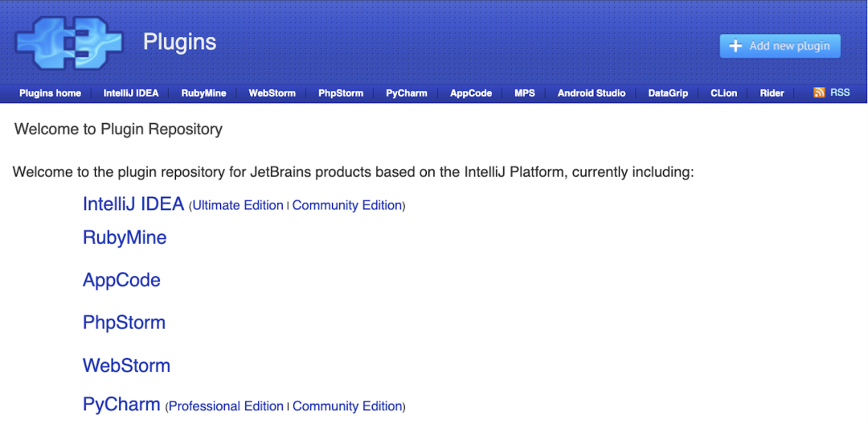Open the DataGrip navigation item
868x424 pixels.
tap(668, 93)
